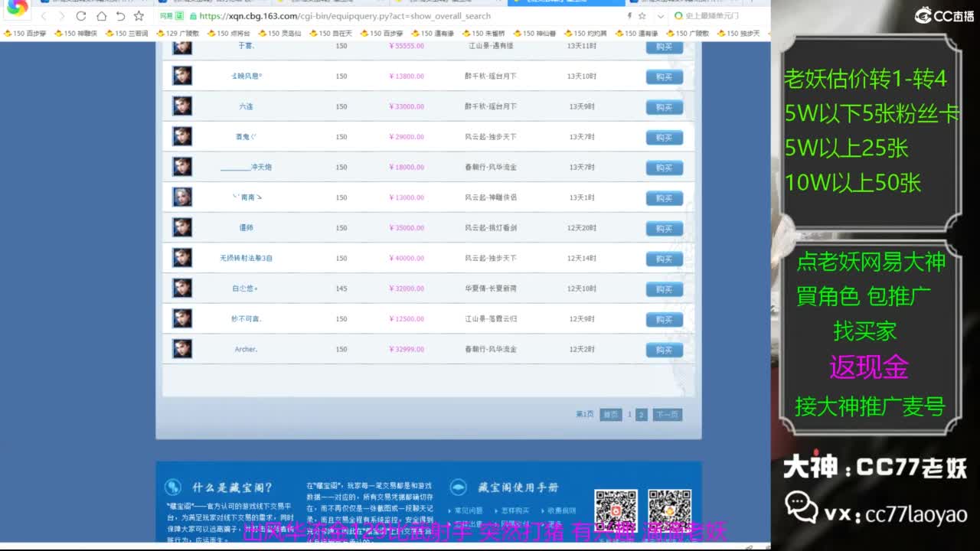Open character name link 白尘悠
980x551 pixels.
[x=246, y=289]
